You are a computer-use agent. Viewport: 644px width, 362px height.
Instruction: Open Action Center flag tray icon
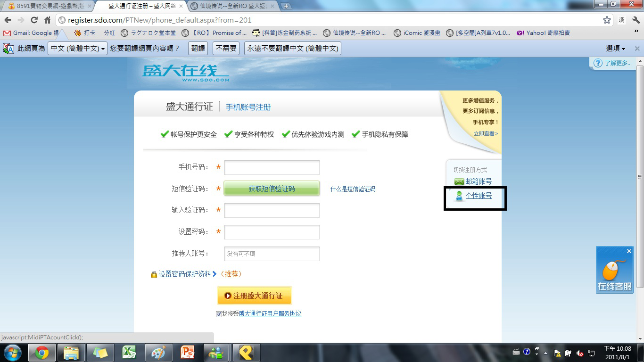[x=557, y=353]
